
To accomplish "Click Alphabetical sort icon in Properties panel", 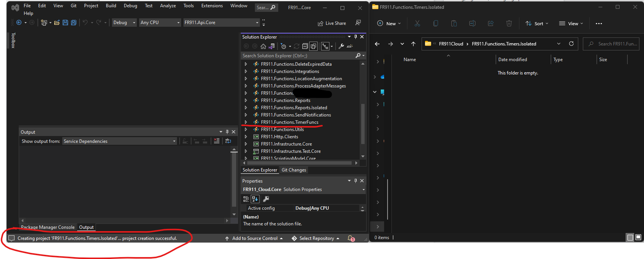I will click(255, 199).
